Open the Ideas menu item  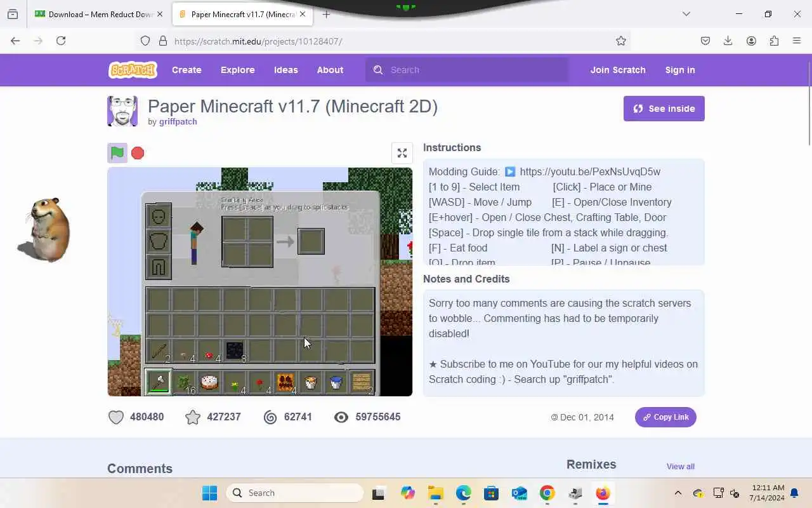coord(286,70)
